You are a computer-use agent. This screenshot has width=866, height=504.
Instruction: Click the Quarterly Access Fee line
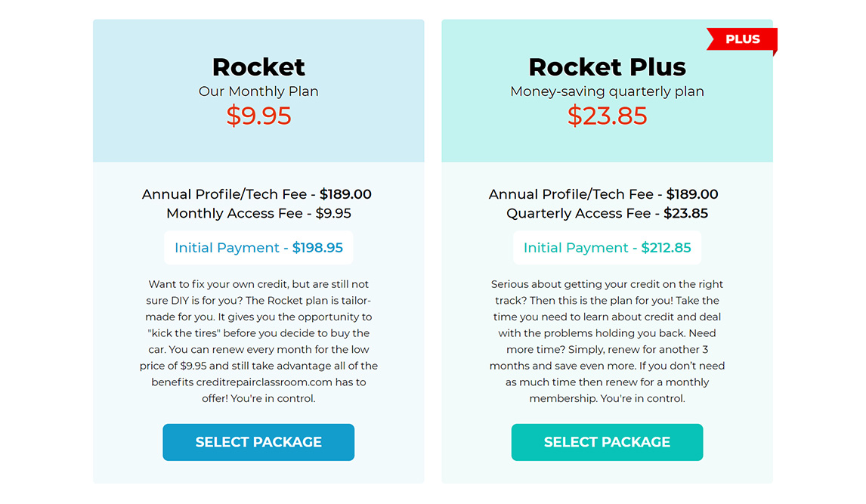(607, 214)
